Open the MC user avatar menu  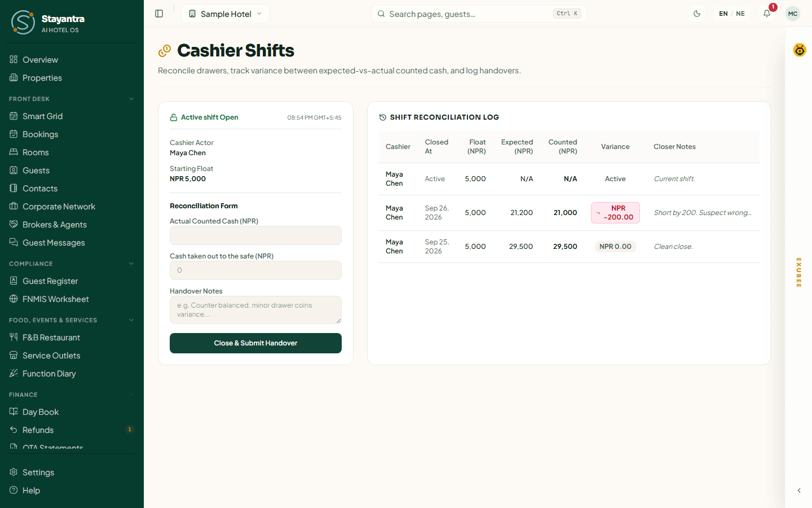pos(793,14)
